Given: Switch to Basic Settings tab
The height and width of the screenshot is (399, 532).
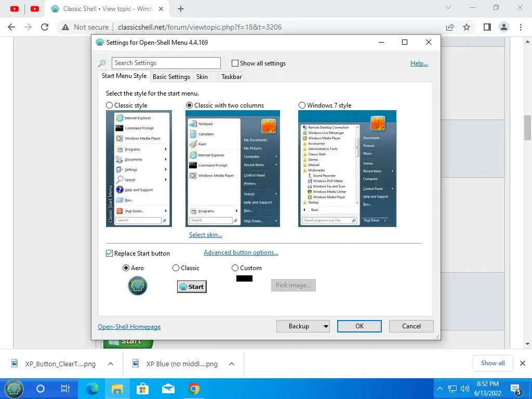Looking at the screenshot, I should pos(171,77).
